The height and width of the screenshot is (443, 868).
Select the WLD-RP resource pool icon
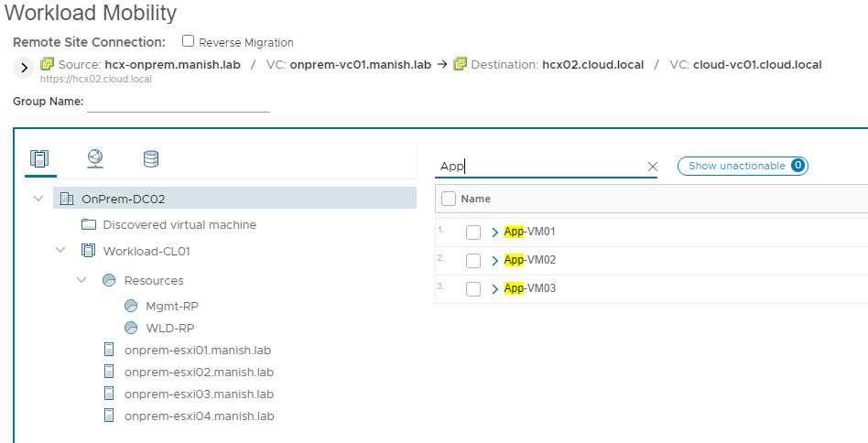pyautogui.click(x=131, y=328)
